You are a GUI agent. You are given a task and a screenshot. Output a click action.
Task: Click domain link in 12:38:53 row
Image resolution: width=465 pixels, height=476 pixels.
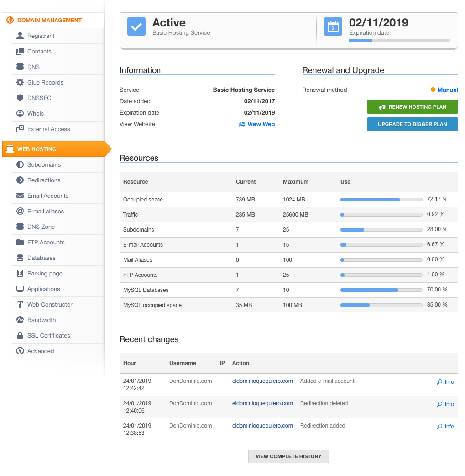coord(262,426)
